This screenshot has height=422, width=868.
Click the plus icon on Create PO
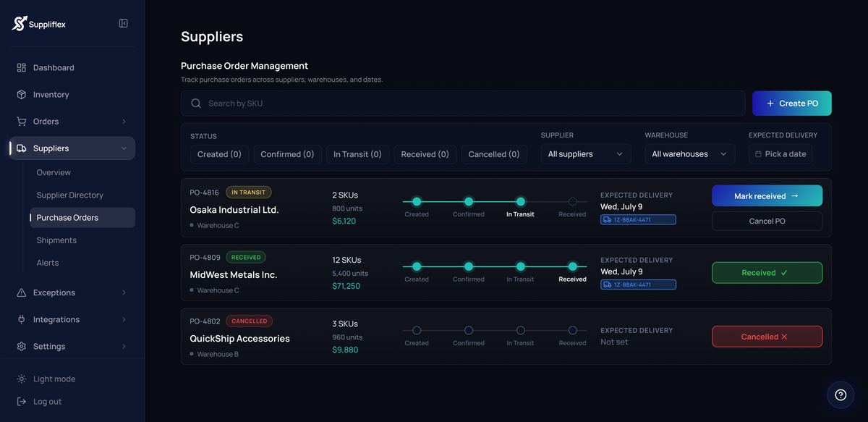click(770, 104)
